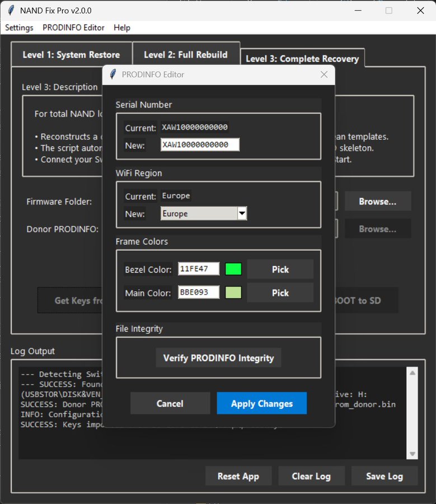
Task: Open the PRODINFO Editor menu
Action: [x=73, y=27]
